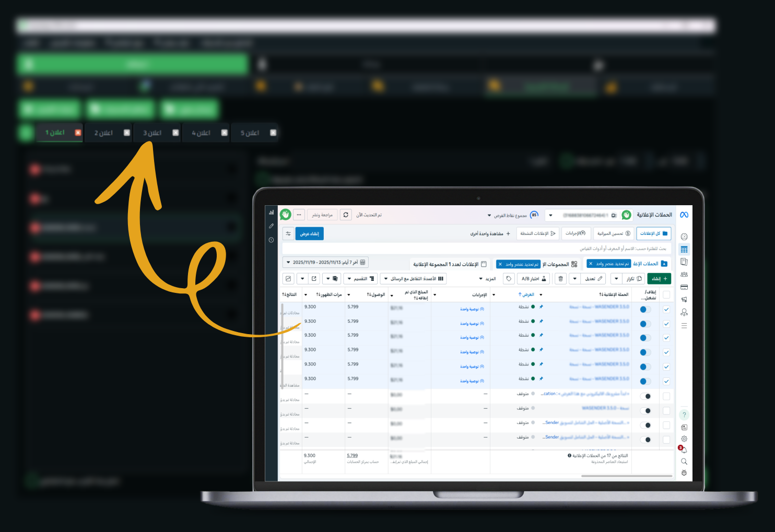Expand the columns dropdown 'الأعمدة'
Screen dimensions: 775x532
413,279
